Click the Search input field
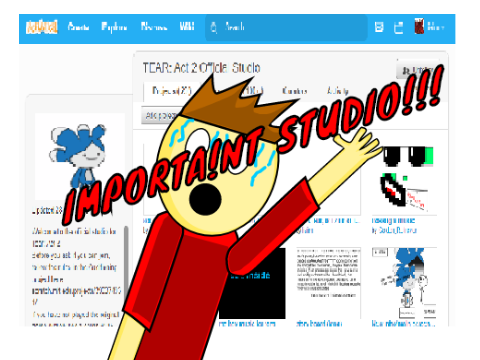The height and width of the screenshot is (360, 480). (x=286, y=27)
